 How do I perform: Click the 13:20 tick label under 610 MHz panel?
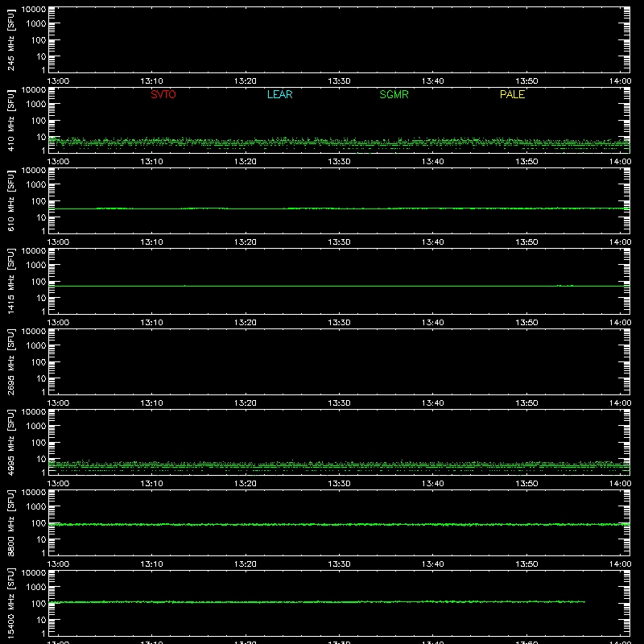tap(246, 242)
